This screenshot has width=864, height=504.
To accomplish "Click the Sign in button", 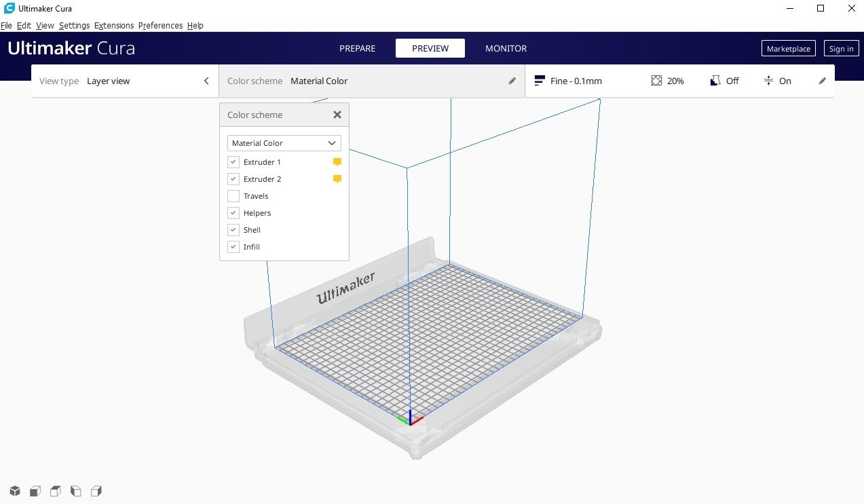I will (842, 48).
